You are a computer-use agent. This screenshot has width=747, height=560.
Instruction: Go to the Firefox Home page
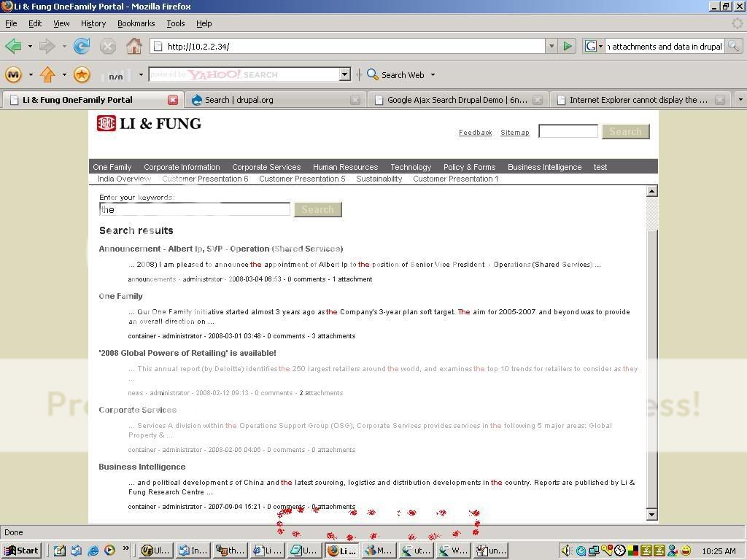point(134,46)
